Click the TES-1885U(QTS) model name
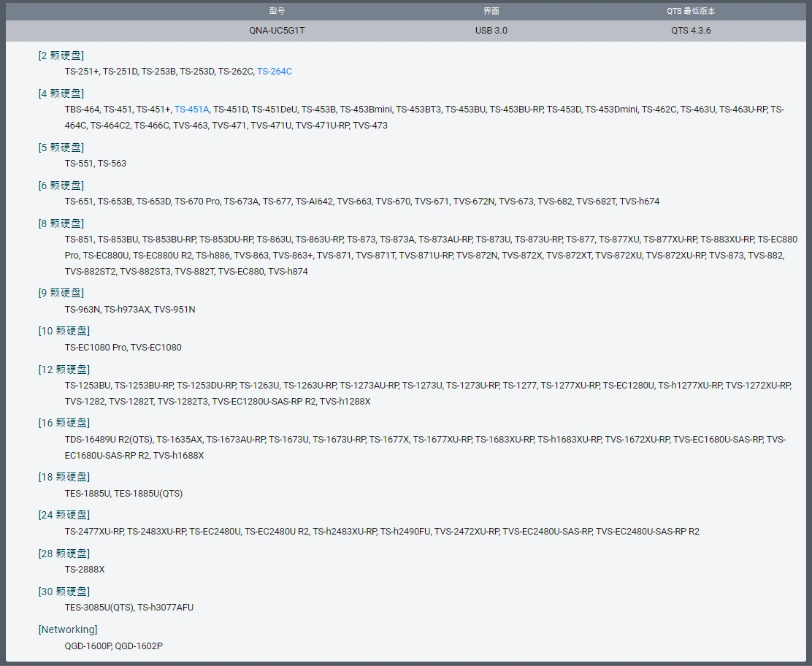The image size is (812, 666). tap(148, 494)
